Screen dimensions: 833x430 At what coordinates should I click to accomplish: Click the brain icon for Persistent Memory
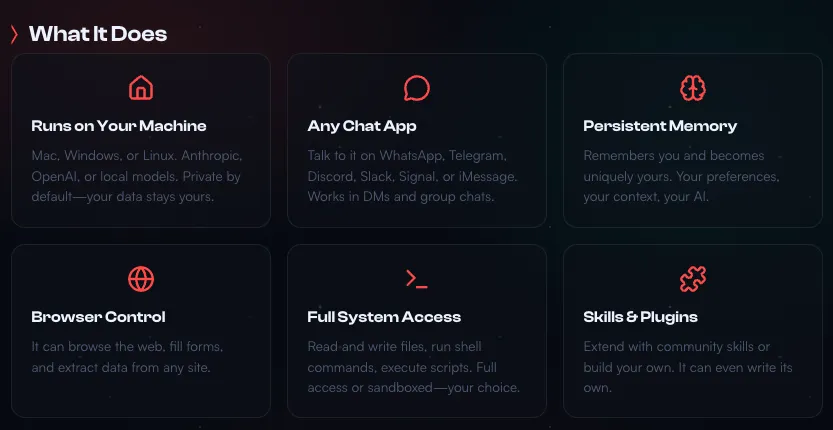point(693,88)
